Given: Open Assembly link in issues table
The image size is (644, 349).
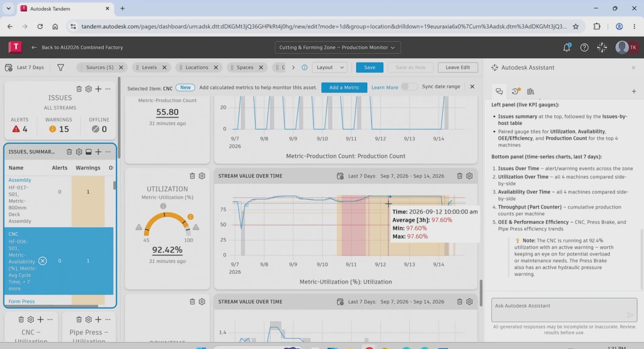Looking at the screenshot, I should [x=20, y=180].
